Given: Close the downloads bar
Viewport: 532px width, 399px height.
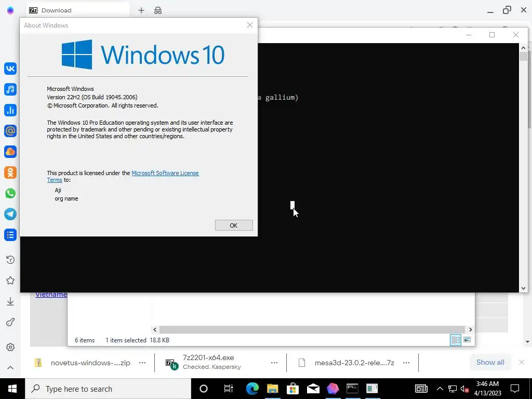Looking at the screenshot, I should [522, 362].
